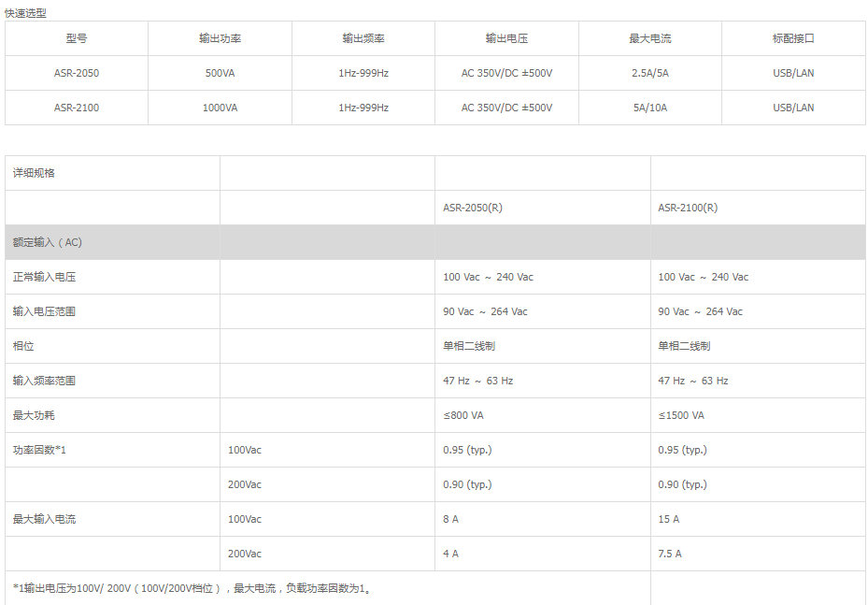The width and height of the screenshot is (868, 605).
Task: Click 'USB/LAN' in the ASR-2100 row
Action: [793, 108]
